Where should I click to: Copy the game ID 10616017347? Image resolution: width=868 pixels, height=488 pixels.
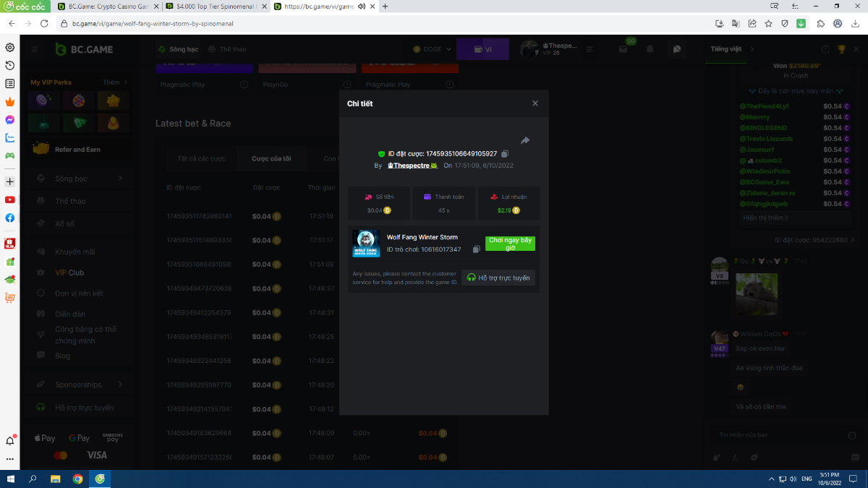pos(476,249)
